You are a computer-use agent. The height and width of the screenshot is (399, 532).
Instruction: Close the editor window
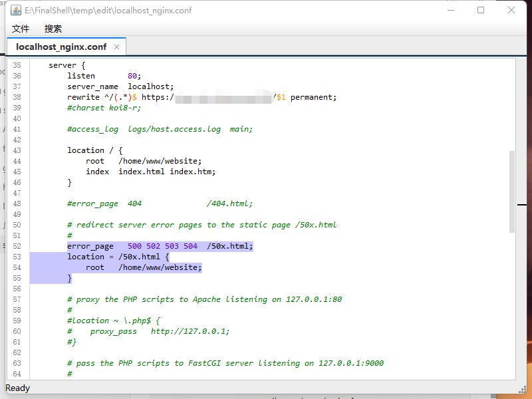[x=511, y=11]
